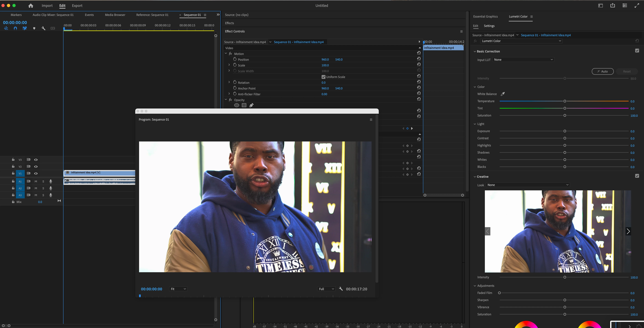Open Program monitor settings wrench

click(x=341, y=289)
